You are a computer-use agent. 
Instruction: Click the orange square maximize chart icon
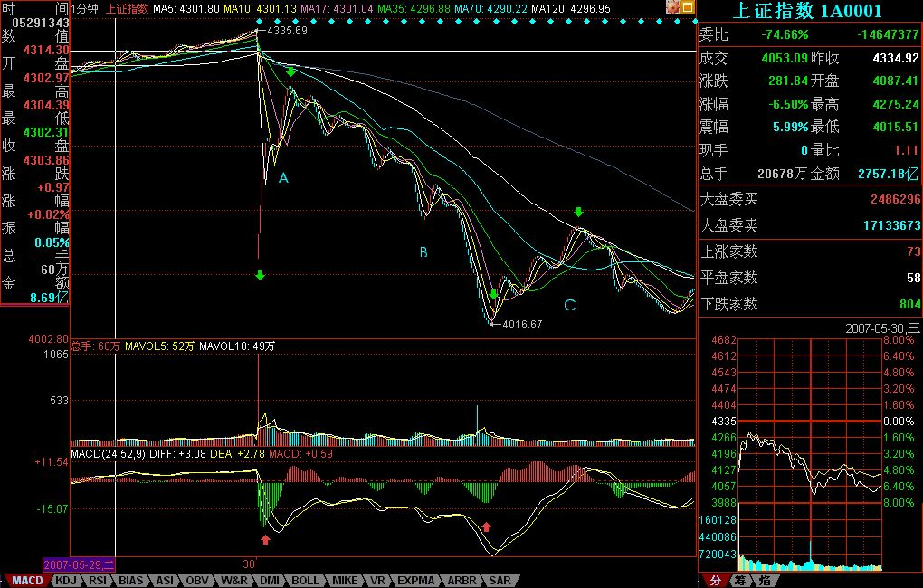[687, 7]
